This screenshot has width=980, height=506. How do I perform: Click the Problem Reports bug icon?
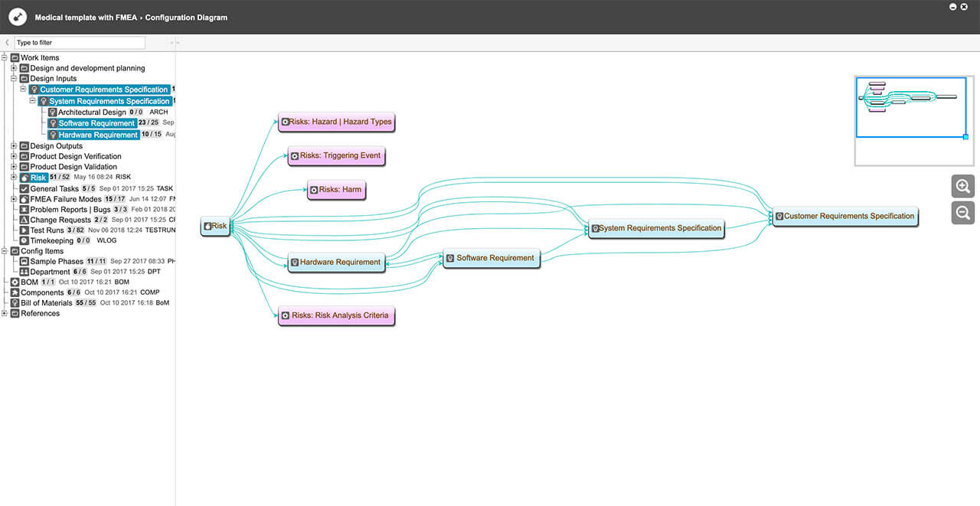pyautogui.click(x=24, y=209)
